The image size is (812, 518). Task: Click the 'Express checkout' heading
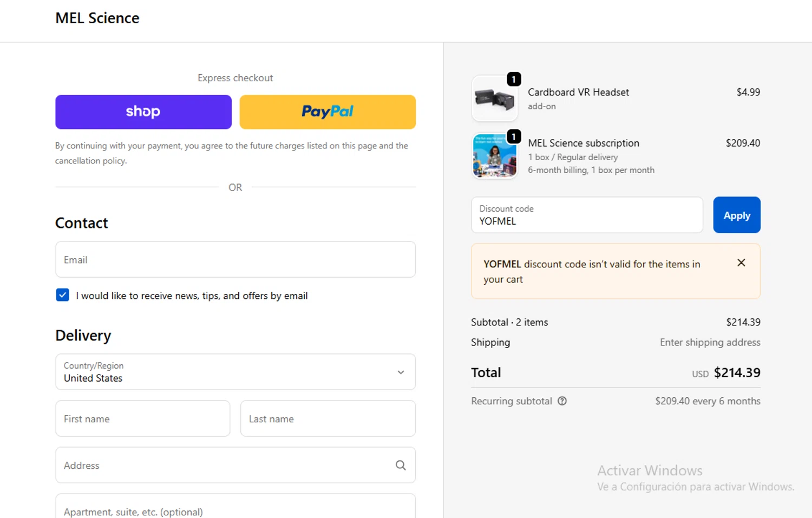[x=235, y=78]
